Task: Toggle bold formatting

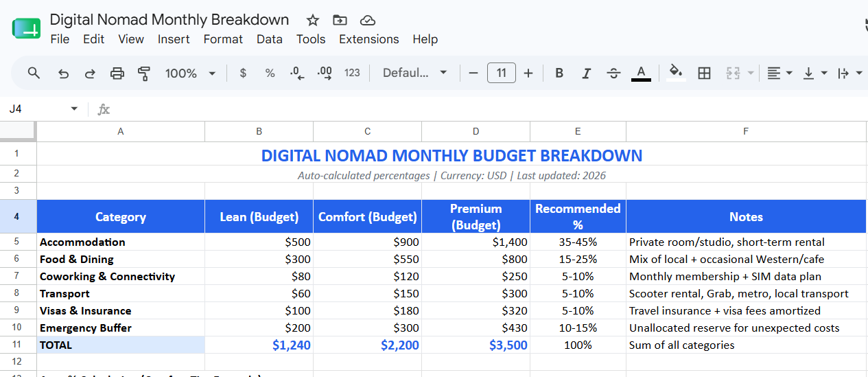Action: click(x=559, y=73)
